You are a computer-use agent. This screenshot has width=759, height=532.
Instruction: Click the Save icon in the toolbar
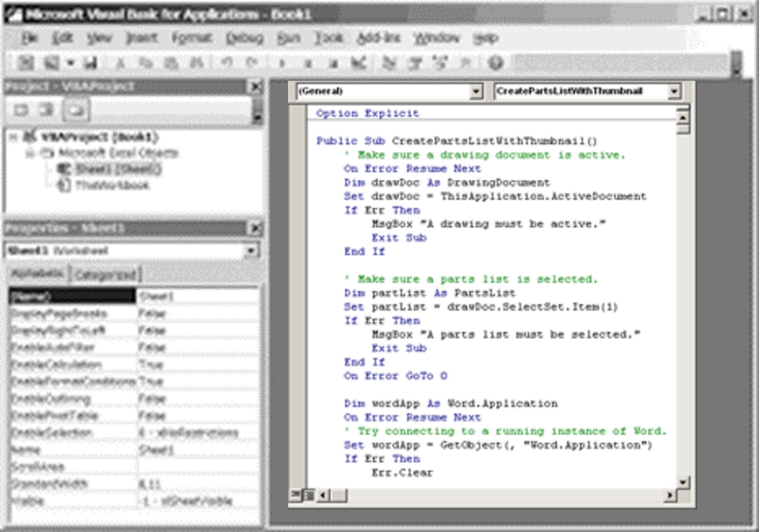[91, 63]
